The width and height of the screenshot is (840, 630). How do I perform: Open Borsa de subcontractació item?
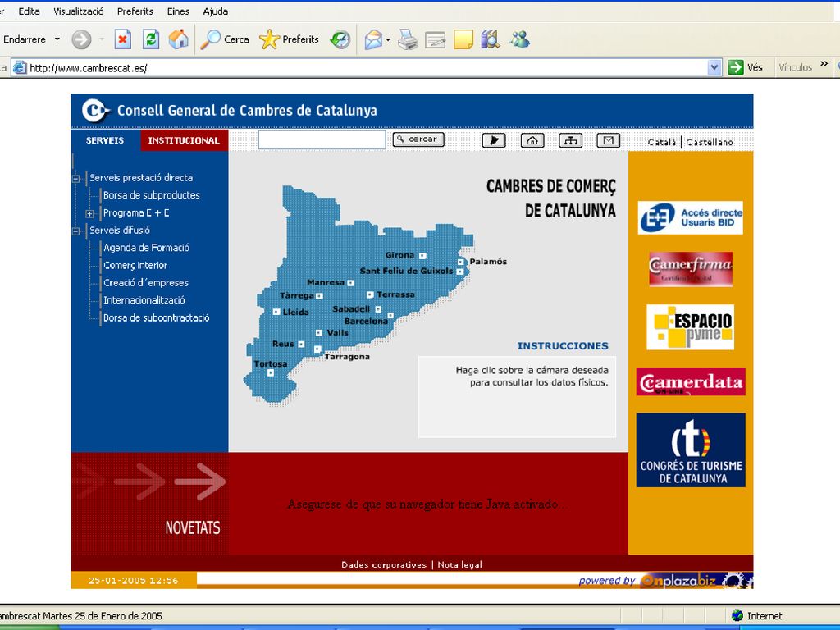click(157, 317)
